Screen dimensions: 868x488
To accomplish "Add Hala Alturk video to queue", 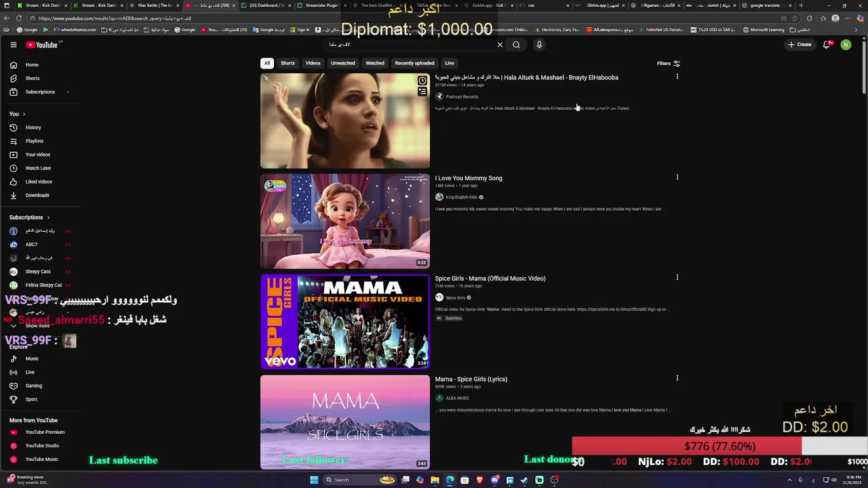I will tap(422, 91).
